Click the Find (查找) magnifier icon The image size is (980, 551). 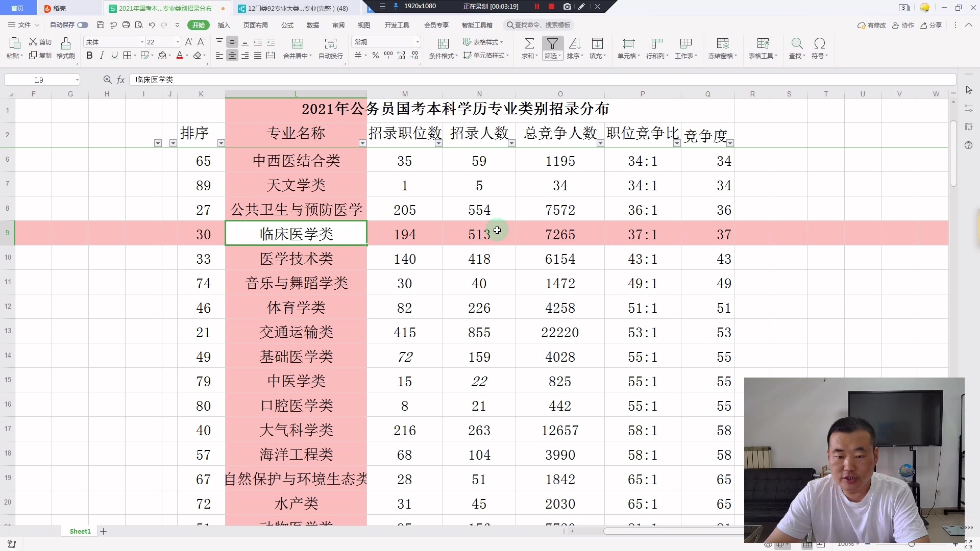pos(797,43)
